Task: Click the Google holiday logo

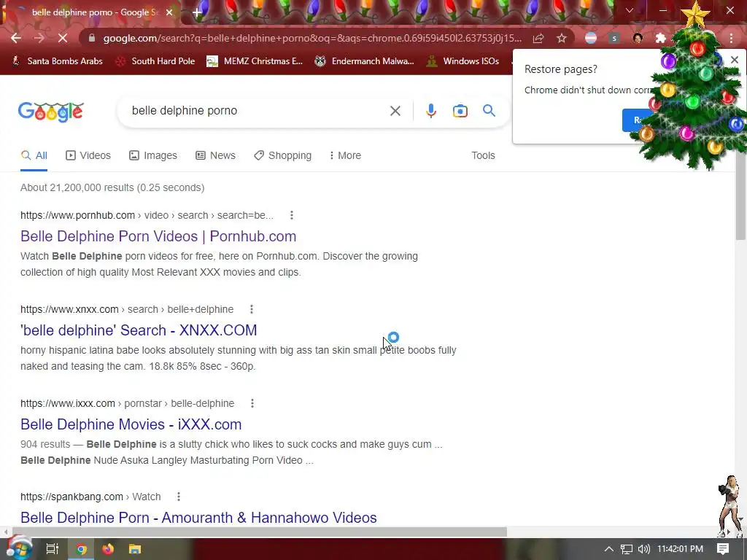Action: [x=51, y=112]
